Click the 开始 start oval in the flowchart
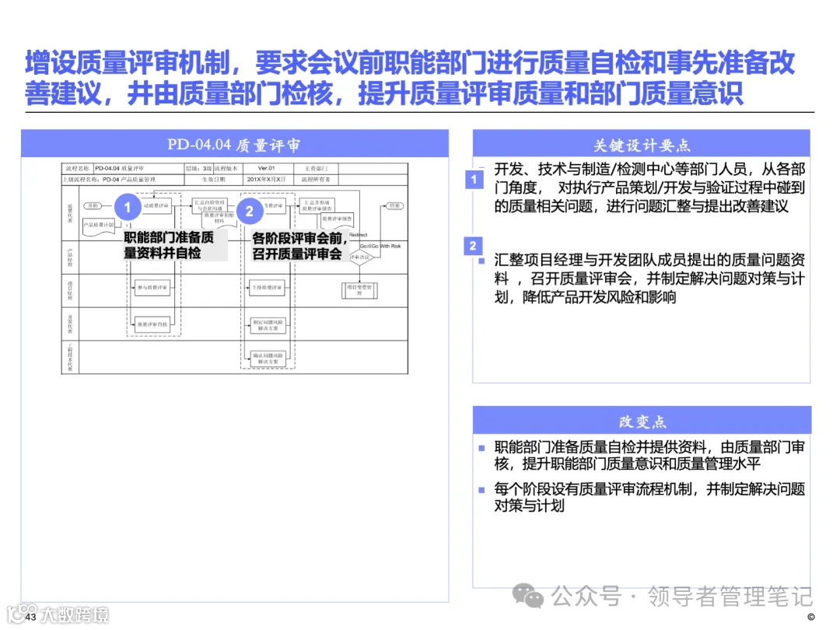 (x=93, y=205)
